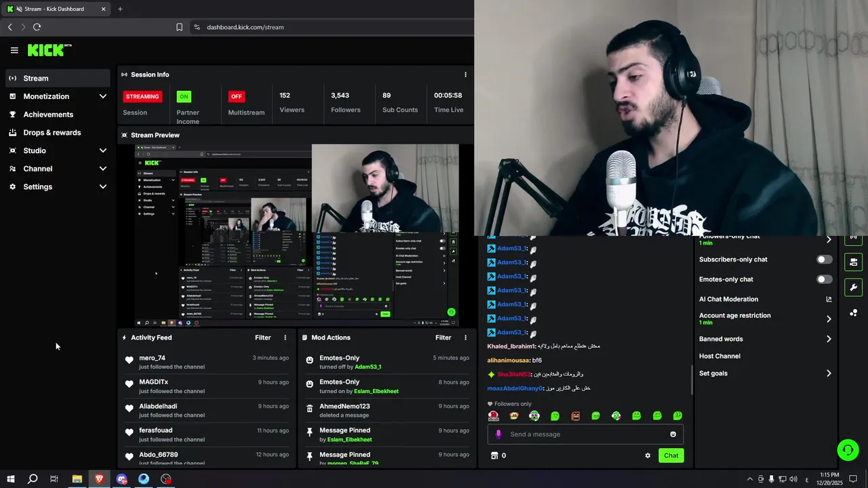Open Windows search from the taskbar

pyautogui.click(x=32, y=479)
